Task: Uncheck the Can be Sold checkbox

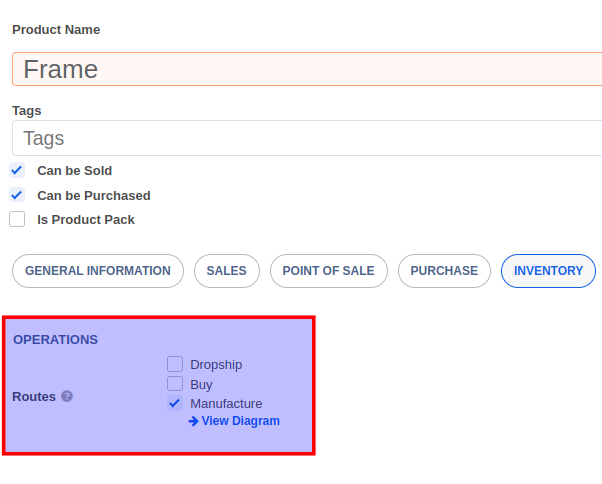Action: point(17,170)
